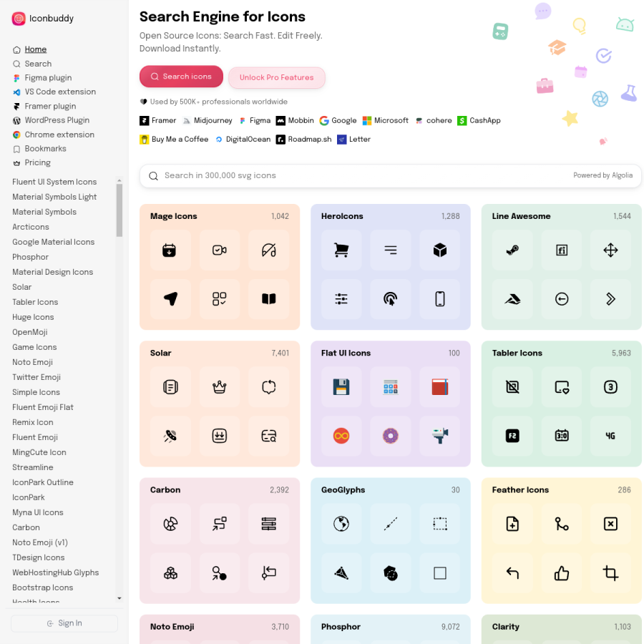This screenshot has height=644, width=644.
Task: Click the down arrow of sidebar scrollbar
Action: click(119, 598)
